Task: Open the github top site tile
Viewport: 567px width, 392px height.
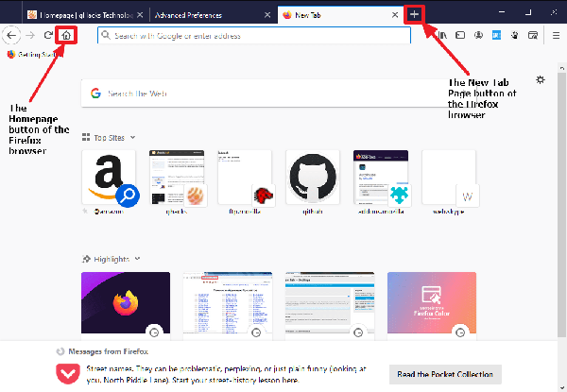Action: coord(313,177)
